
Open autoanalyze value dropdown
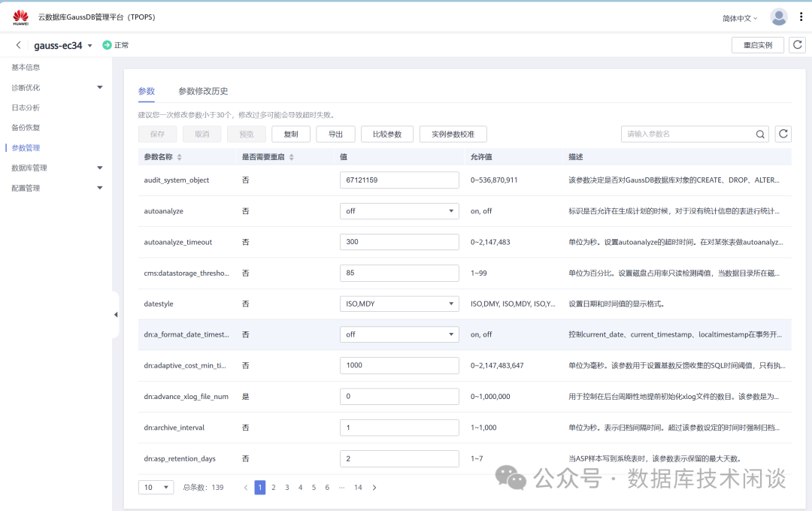pyautogui.click(x=399, y=210)
